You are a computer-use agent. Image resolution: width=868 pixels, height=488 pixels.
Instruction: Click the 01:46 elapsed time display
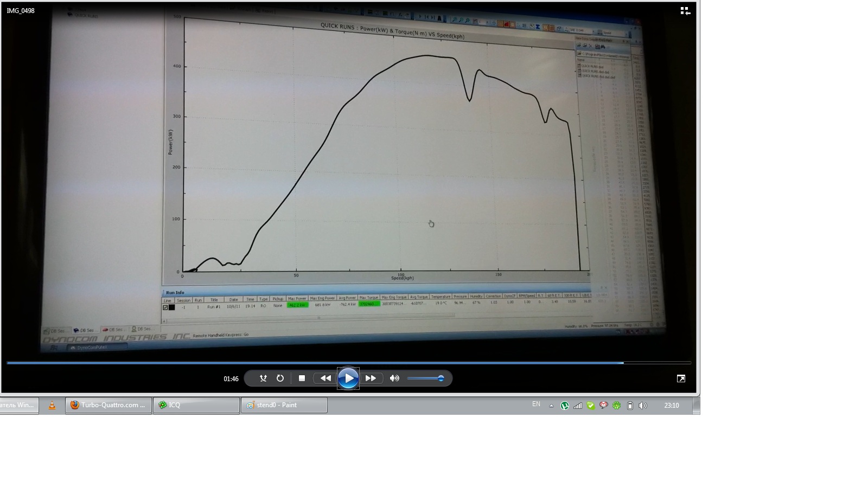point(231,379)
